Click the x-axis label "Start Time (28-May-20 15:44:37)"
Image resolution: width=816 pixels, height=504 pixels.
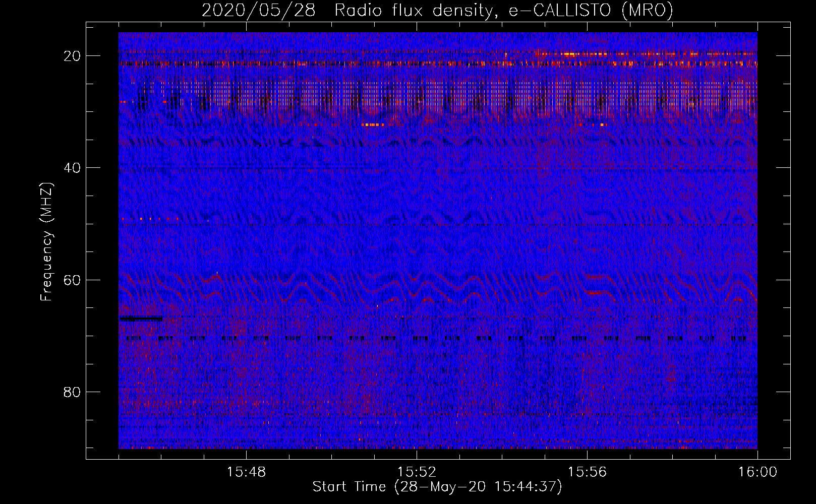click(x=437, y=487)
